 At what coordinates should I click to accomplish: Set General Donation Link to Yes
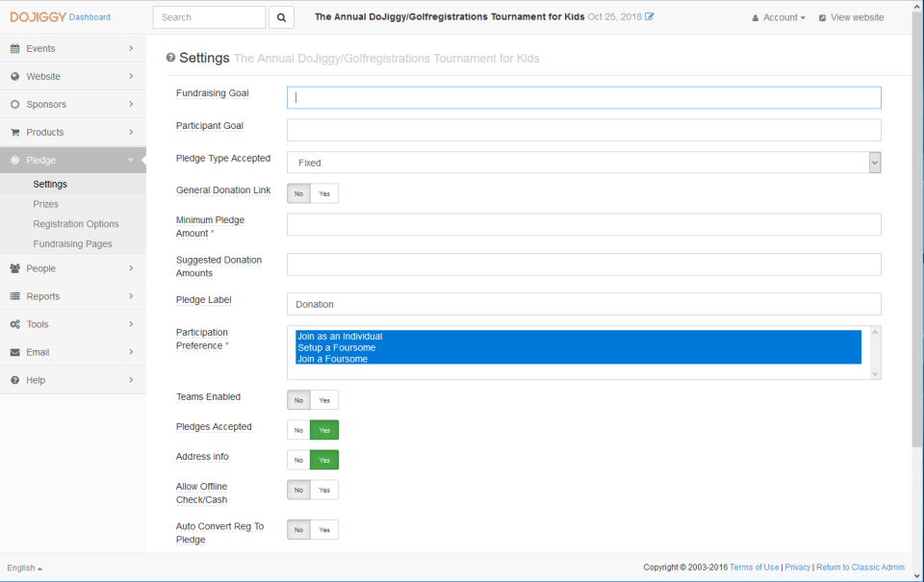[324, 193]
